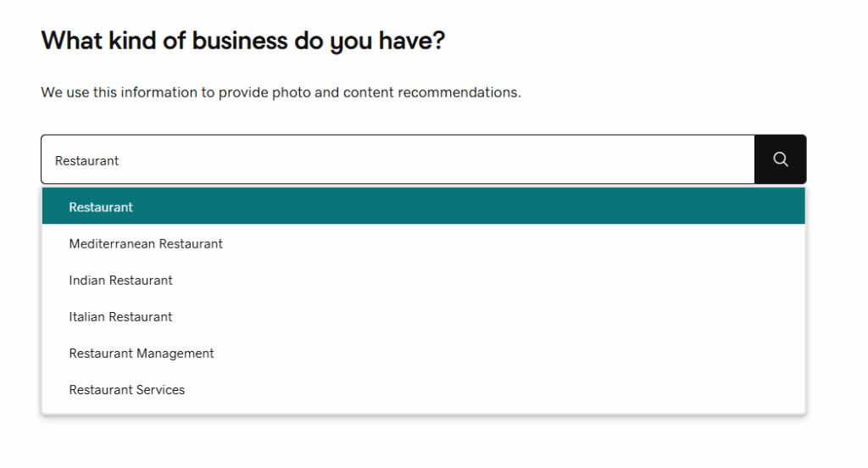Place cursor in the text box containing "Restaurant"
The height and width of the screenshot is (468, 868).
point(398,159)
